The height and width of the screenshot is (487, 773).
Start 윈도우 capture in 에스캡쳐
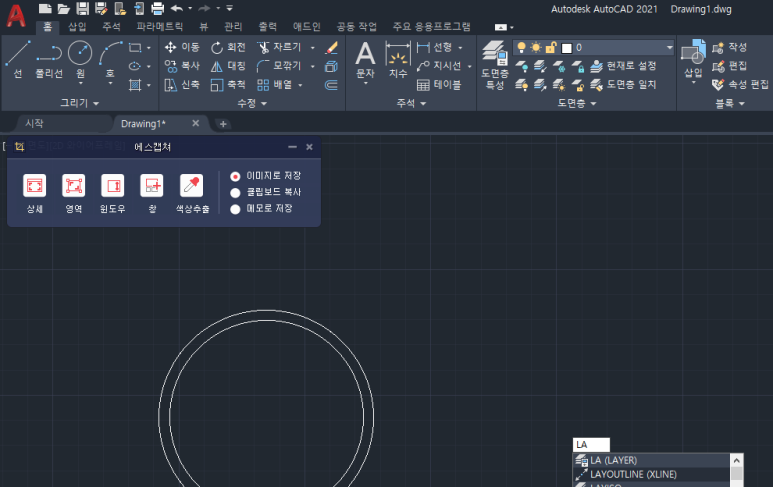[x=112, y=193]
